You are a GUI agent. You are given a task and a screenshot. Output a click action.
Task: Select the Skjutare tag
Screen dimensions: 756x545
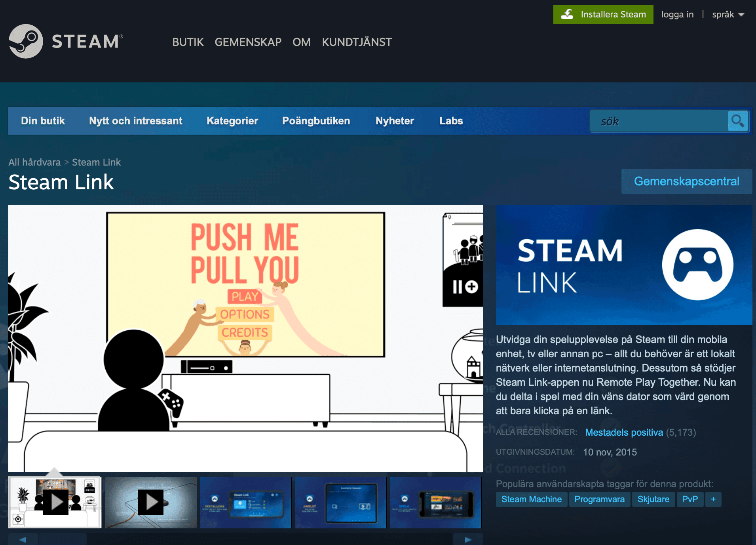coord(653,499)
